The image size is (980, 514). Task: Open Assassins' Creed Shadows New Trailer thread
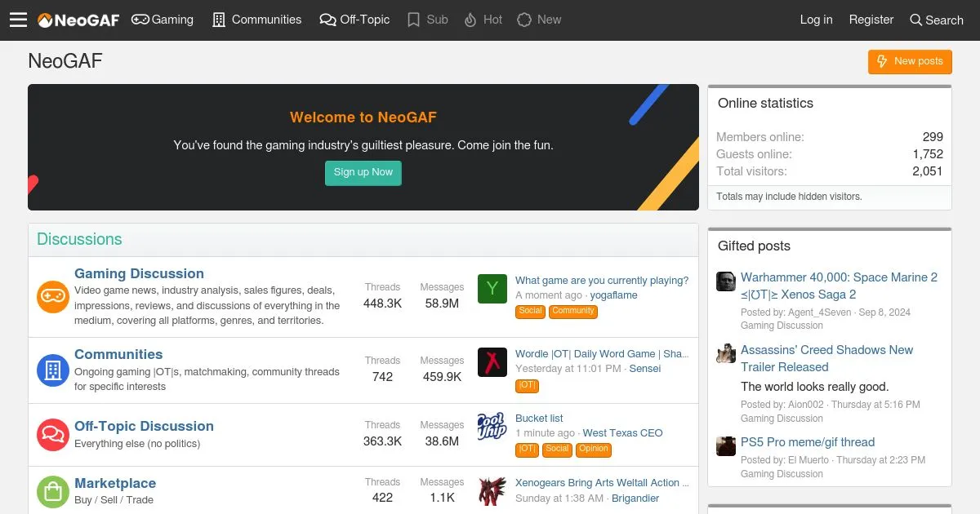click(x=827, y=358)
